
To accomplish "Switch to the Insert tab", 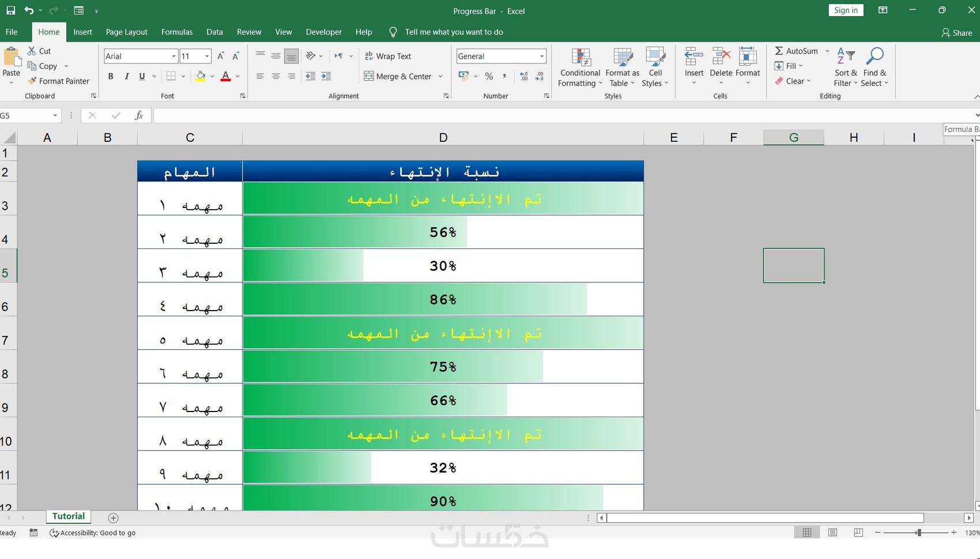I will click(82, 32).
